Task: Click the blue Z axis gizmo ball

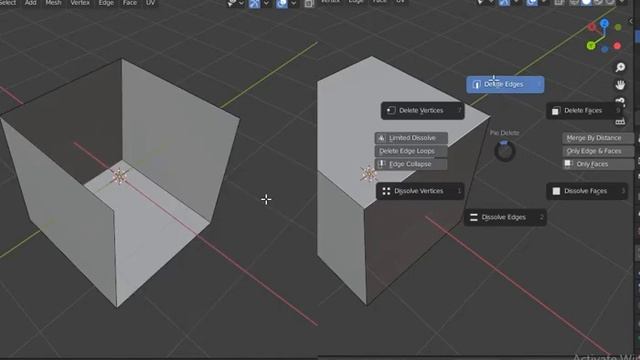Action: pos(604,23)
